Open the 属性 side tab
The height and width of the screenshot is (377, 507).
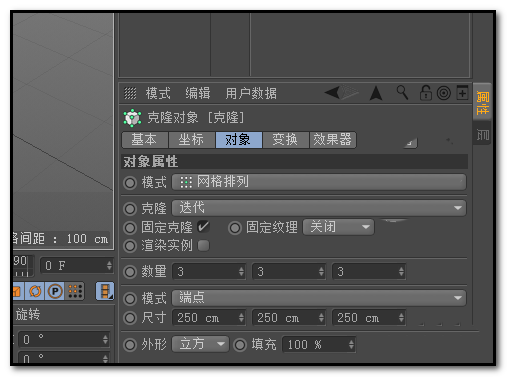pos(482,103)
